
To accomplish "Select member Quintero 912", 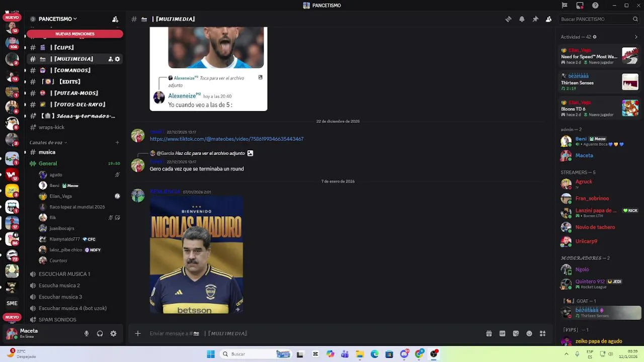I will pos(600,284).
